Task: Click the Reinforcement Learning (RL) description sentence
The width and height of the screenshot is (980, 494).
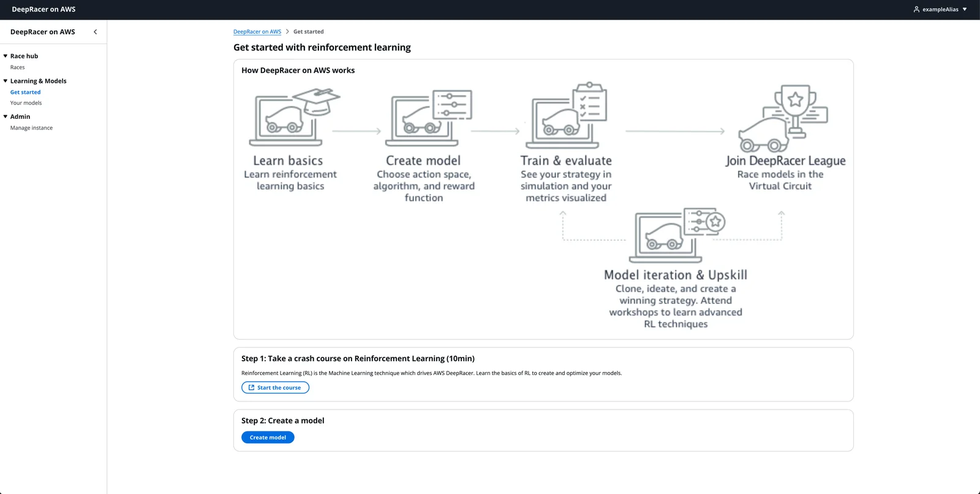Action: 432,373
